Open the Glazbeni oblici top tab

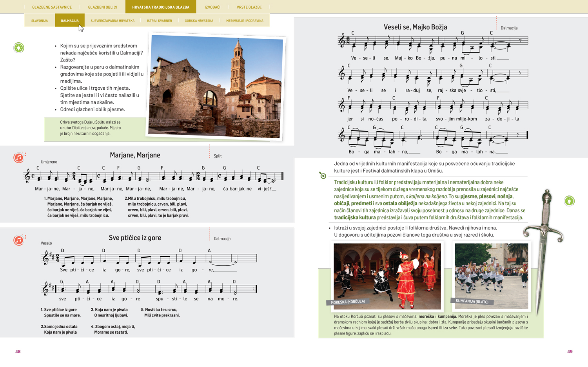(102, 7)
